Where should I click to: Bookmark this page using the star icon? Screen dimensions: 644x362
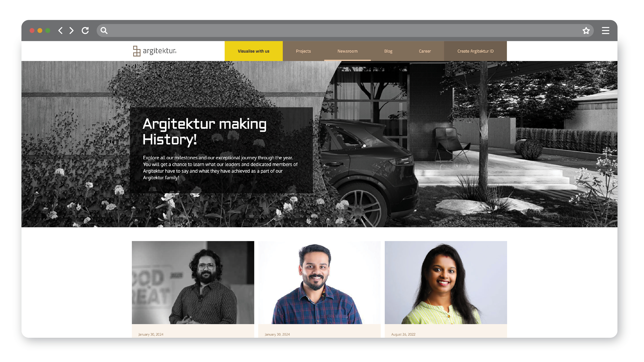click(x=586, y=30)
